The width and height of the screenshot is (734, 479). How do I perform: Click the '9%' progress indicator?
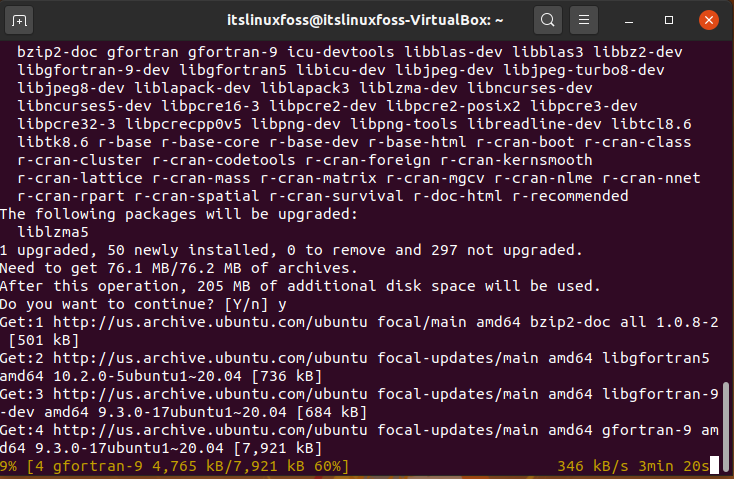coord(9,466)
